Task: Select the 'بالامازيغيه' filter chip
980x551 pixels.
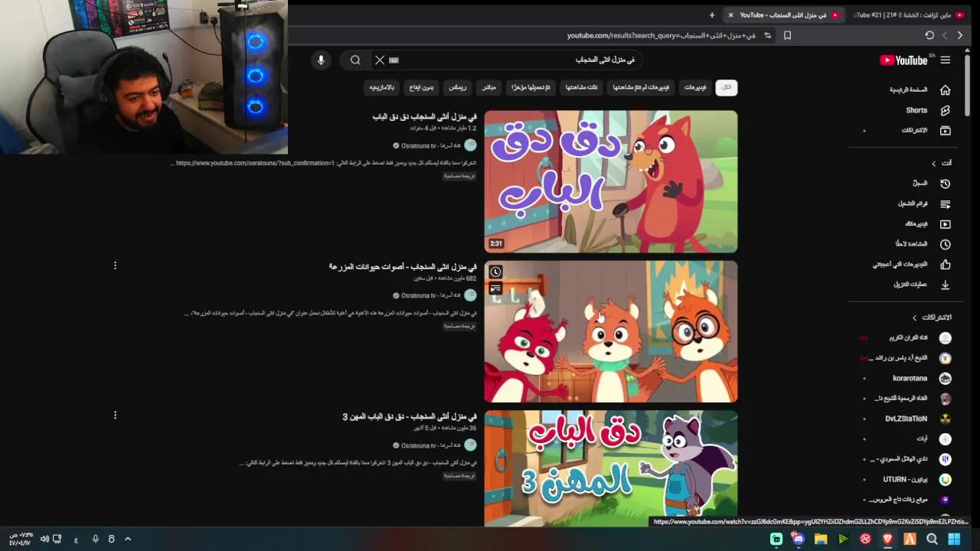Action: tap(382, 87)
